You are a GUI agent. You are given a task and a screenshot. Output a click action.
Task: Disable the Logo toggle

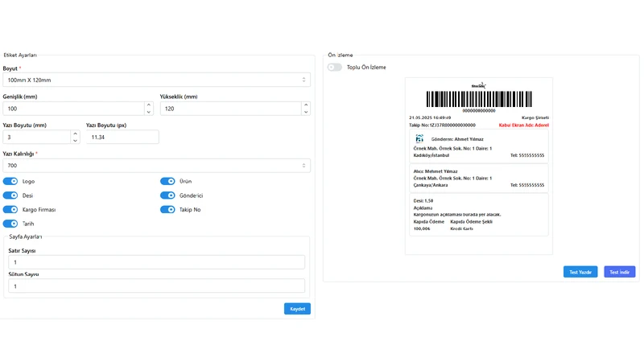10,182
